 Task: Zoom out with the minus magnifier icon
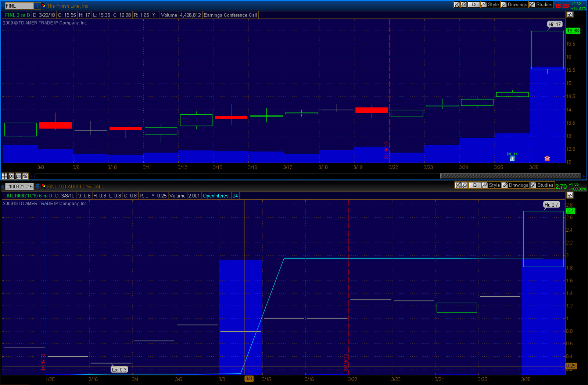click(x=18, y=176)
